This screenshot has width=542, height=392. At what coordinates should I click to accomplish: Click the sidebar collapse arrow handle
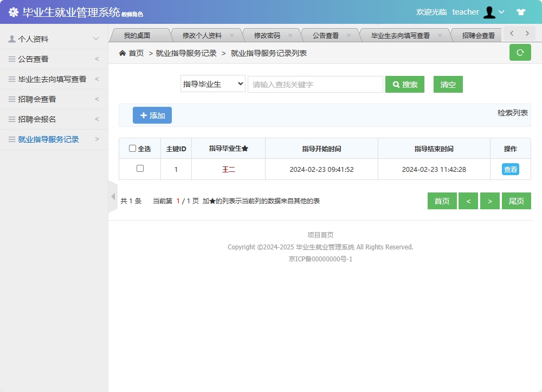[x=113, y=196]
